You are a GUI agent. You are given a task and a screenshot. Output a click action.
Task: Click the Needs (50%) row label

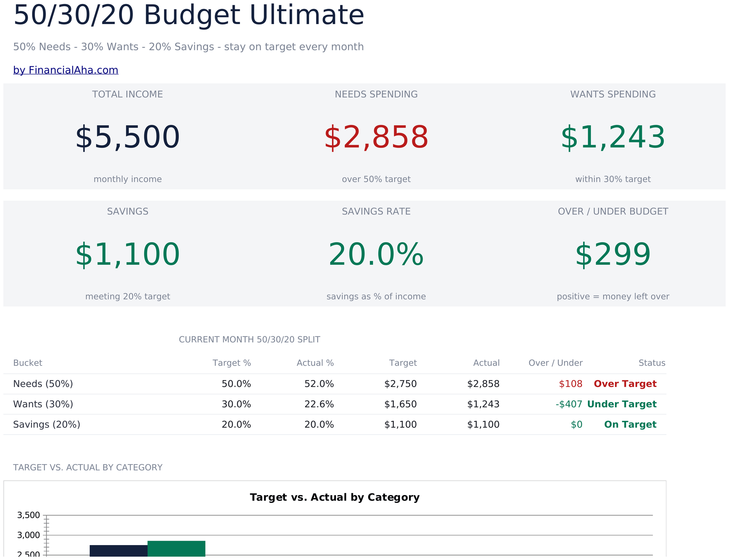(43, 384)
